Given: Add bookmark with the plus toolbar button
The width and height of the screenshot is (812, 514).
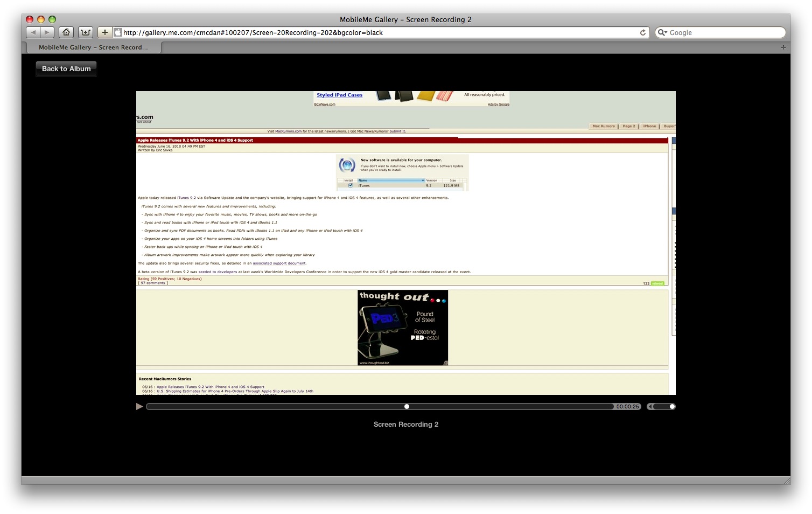Looking at the screenshot, I should 105,32.
